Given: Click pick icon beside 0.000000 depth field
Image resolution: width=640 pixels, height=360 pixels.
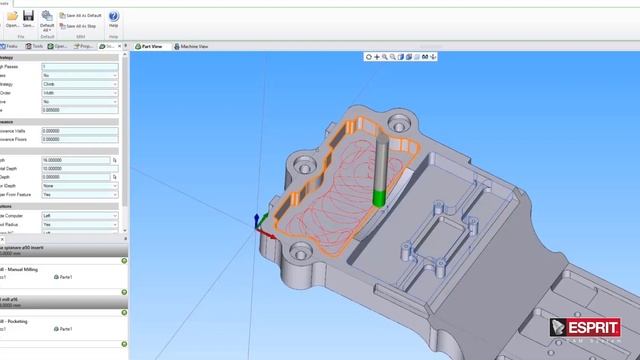Looking at the screenshot, I should [x=115, y=177].
